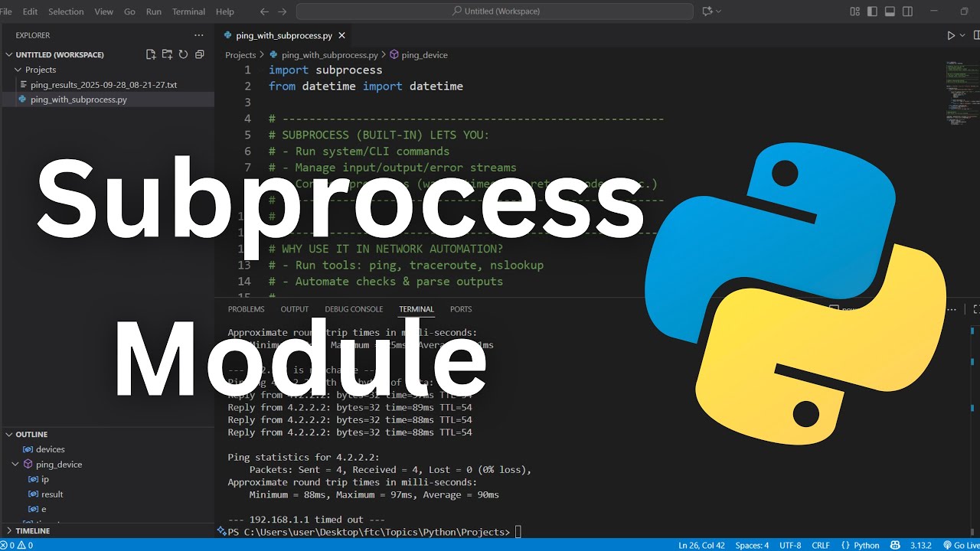This screenshot has height=551, width=980.
Task: Open the Copilot chat icon
Action: [x=707, y=11]
